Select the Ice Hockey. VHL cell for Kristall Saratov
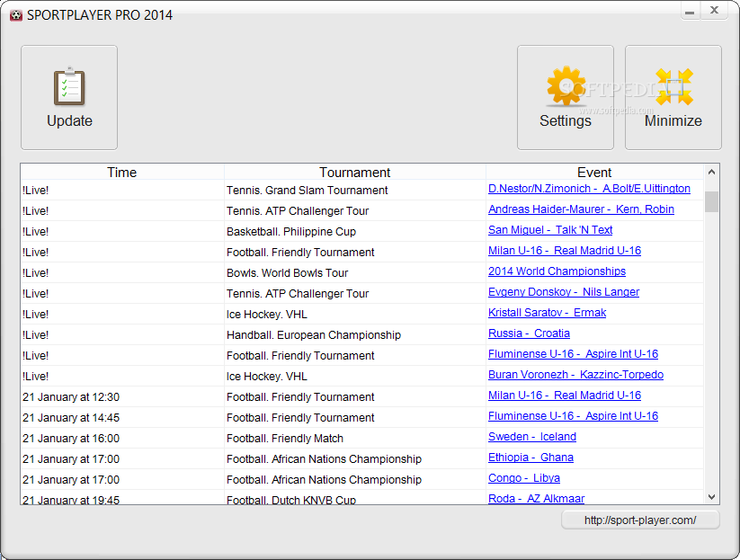Image resolution: width=740 pixels, height=560 pixels. [355, 315]
